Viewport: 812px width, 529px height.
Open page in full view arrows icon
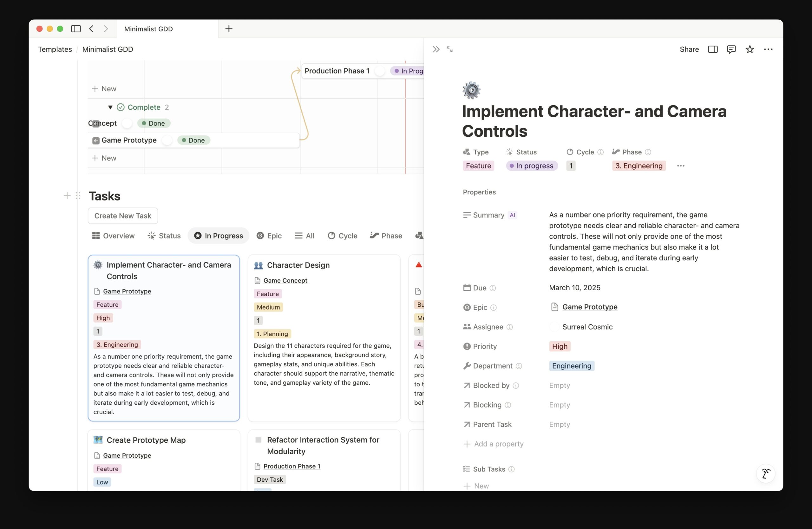(x=450, y=49)
